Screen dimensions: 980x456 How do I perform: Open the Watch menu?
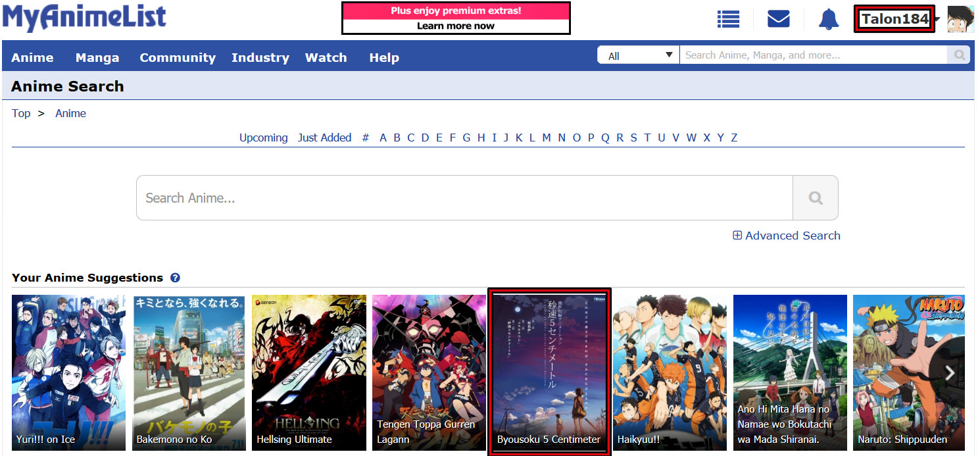(x=326, y=57)
